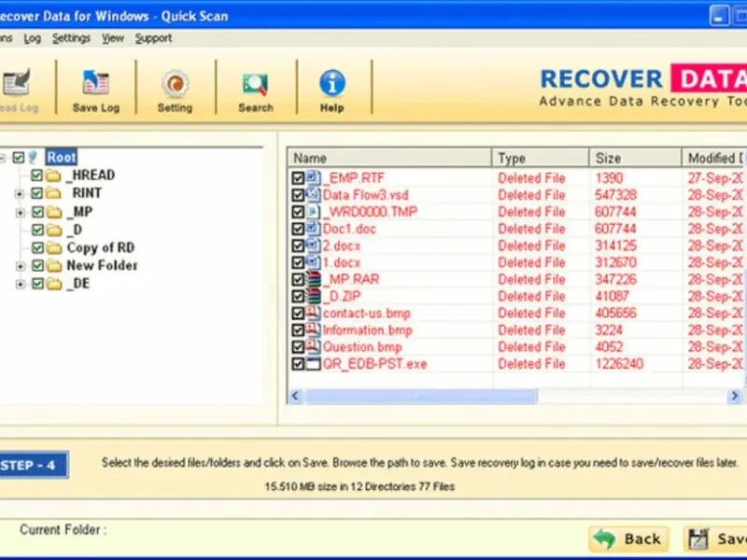Open the Help info icon

coord(332,83)
